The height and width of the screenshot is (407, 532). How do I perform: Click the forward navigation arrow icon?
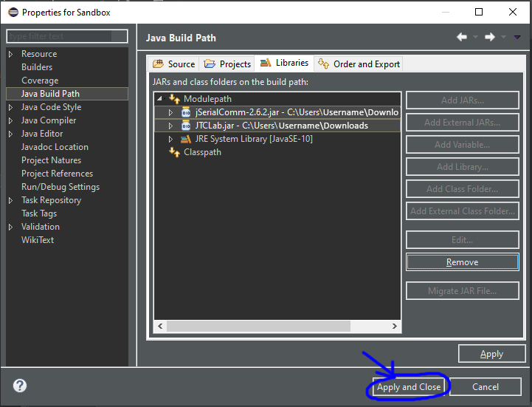[490, 37]
